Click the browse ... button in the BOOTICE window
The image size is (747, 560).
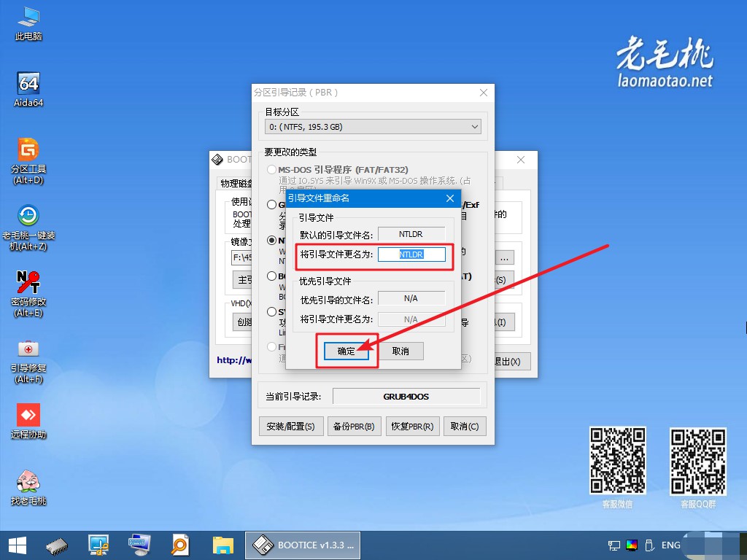pos(505,257)
